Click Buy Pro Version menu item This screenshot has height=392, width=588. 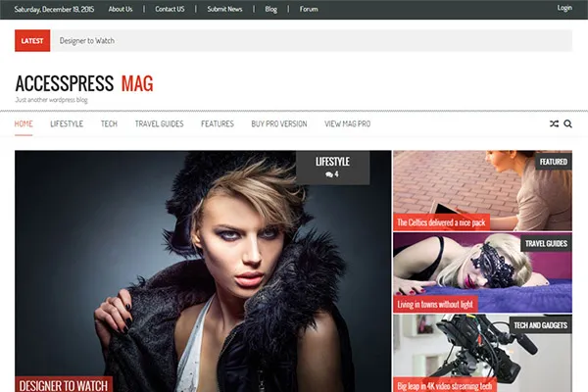coord(278,124)
